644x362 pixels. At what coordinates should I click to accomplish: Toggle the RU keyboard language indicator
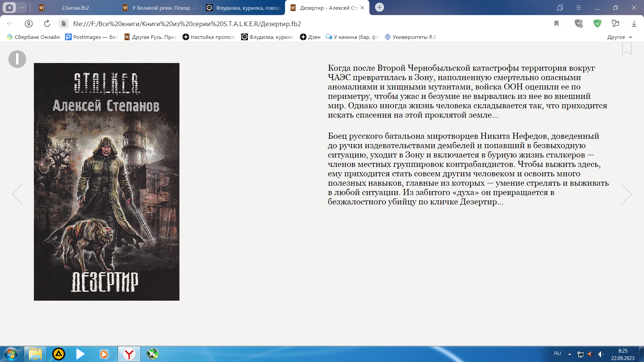click(x=557, y=354)
